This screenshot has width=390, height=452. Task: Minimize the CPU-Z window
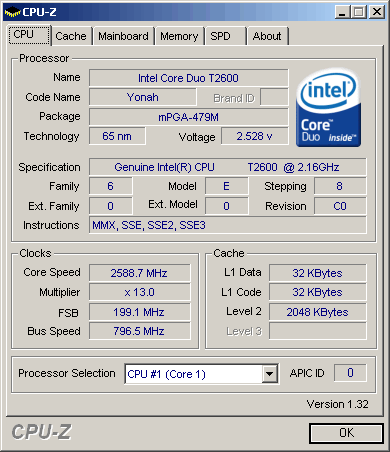tap(342, 12)
